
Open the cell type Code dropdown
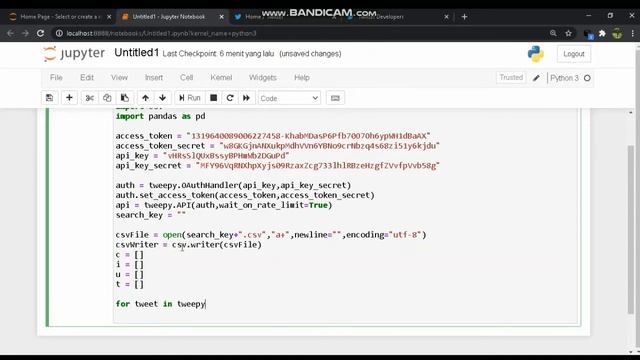pyautogui.click(x=289, y=98)
